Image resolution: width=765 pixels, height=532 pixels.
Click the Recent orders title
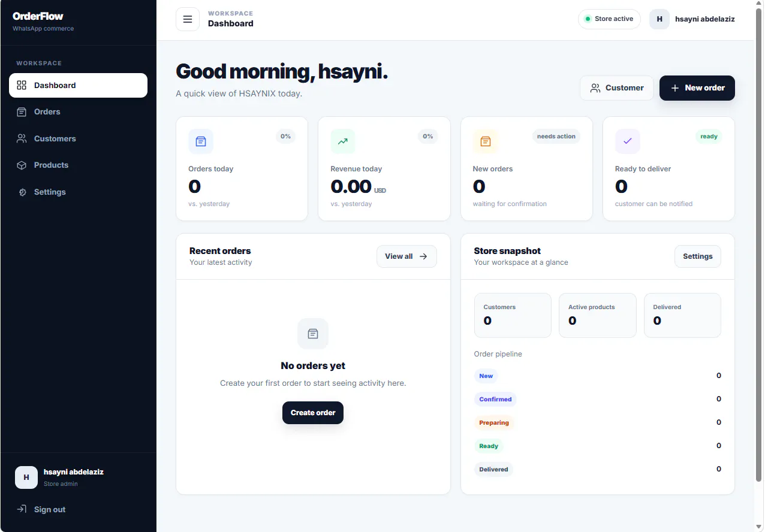[x=220, y=251]
